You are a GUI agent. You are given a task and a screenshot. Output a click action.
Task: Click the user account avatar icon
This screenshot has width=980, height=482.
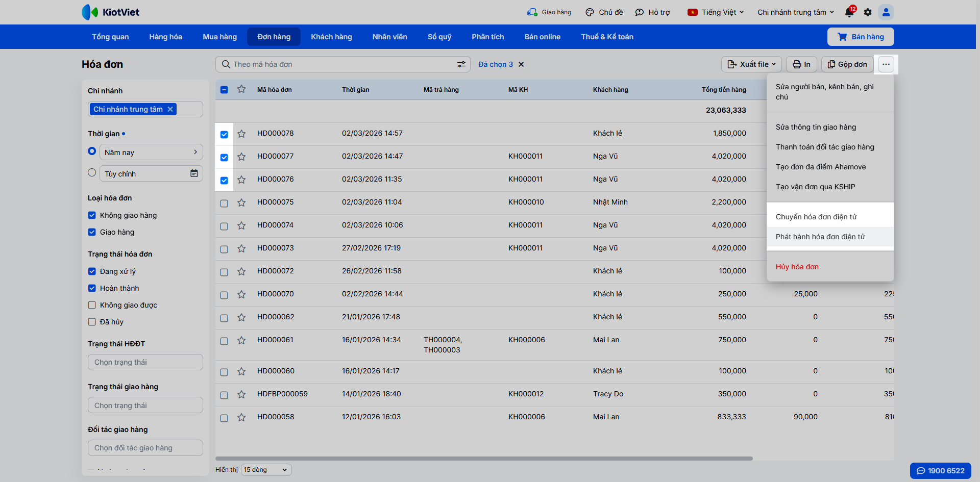(886, 12)
